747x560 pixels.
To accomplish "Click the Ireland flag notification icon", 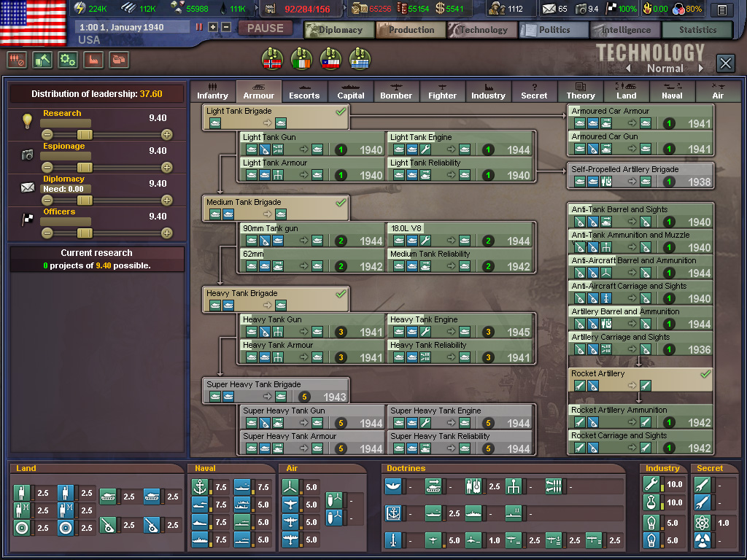I will [x=301, y=58].
